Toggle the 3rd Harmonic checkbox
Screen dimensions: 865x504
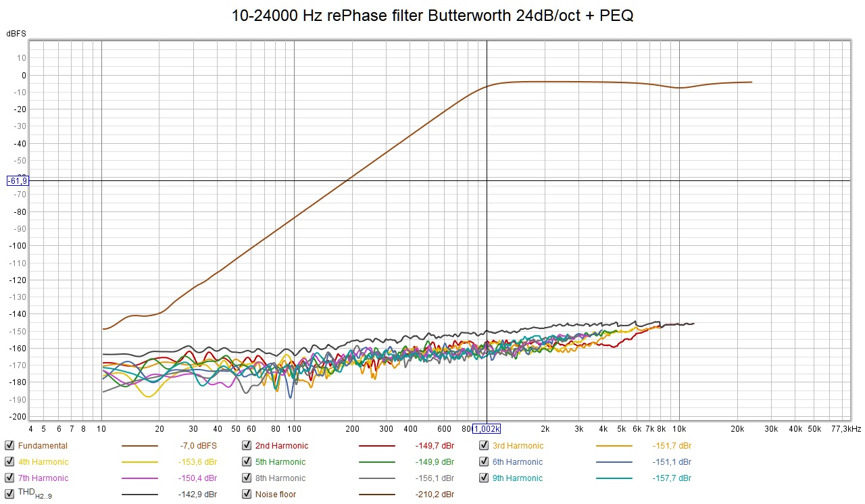pos(485,446)
